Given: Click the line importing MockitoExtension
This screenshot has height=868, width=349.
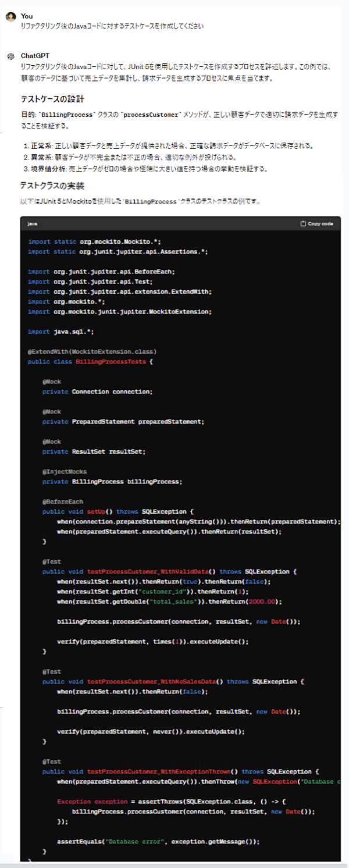Looking at the screenshot, I should point(120,311).
